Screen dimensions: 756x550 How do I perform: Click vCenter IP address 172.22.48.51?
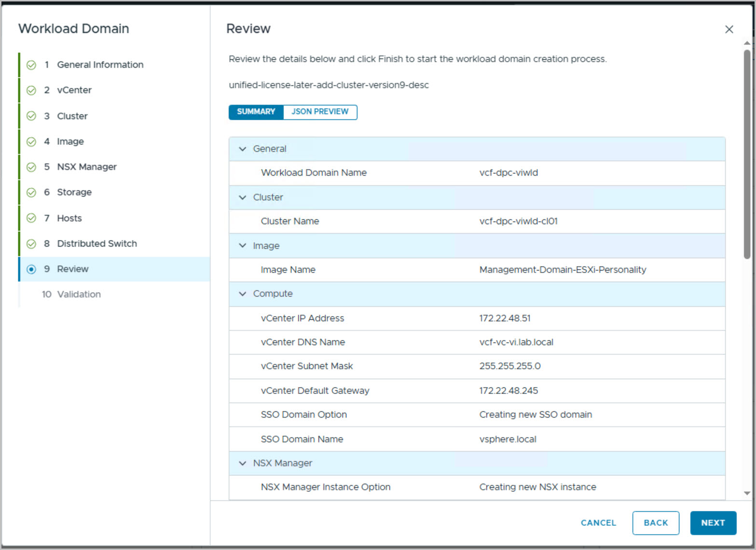[505, 318]
